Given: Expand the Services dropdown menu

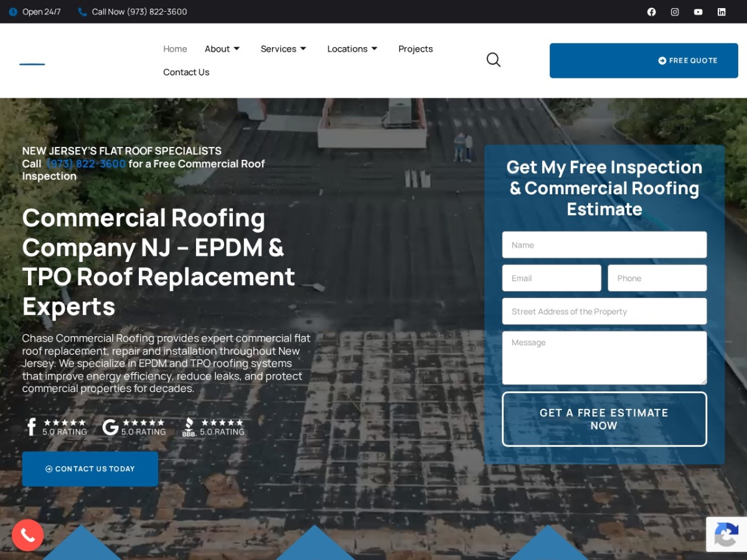Looking at the screenshot, I should (x=283, y=49).
